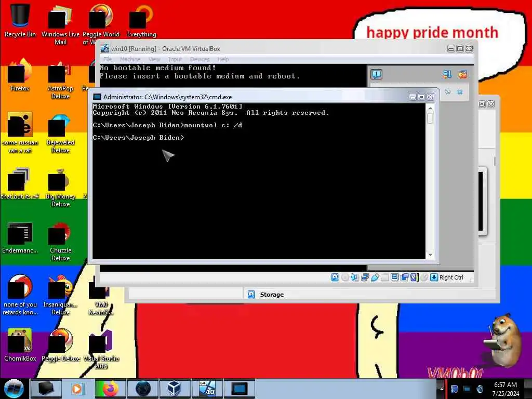The width and height of the screenshot is (532, 399).
Task: Click win10 VM taskbar button
Action: tap(207, 389)
